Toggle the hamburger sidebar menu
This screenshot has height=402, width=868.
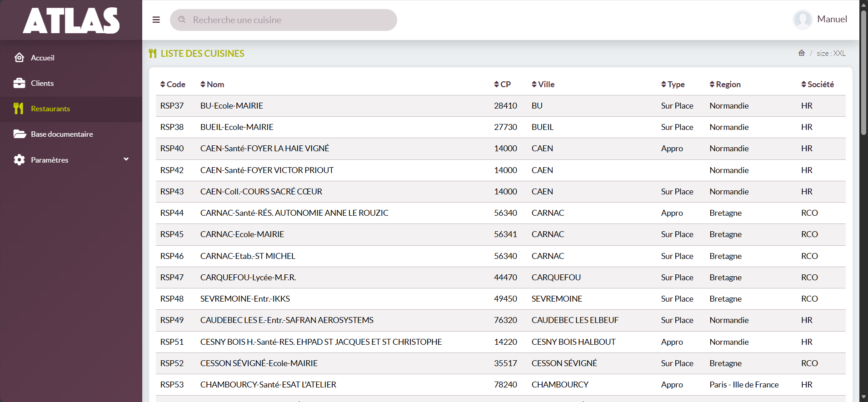coord(156,20)
